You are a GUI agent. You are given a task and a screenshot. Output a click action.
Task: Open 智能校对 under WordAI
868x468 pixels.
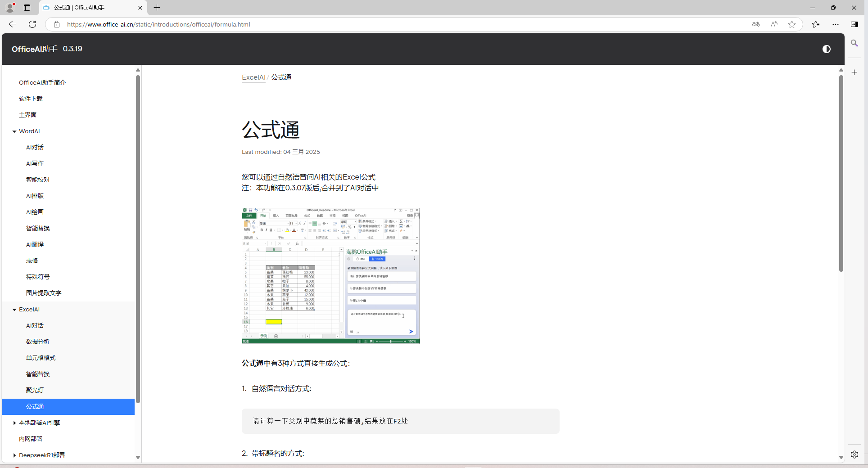(x=38, y=180)
